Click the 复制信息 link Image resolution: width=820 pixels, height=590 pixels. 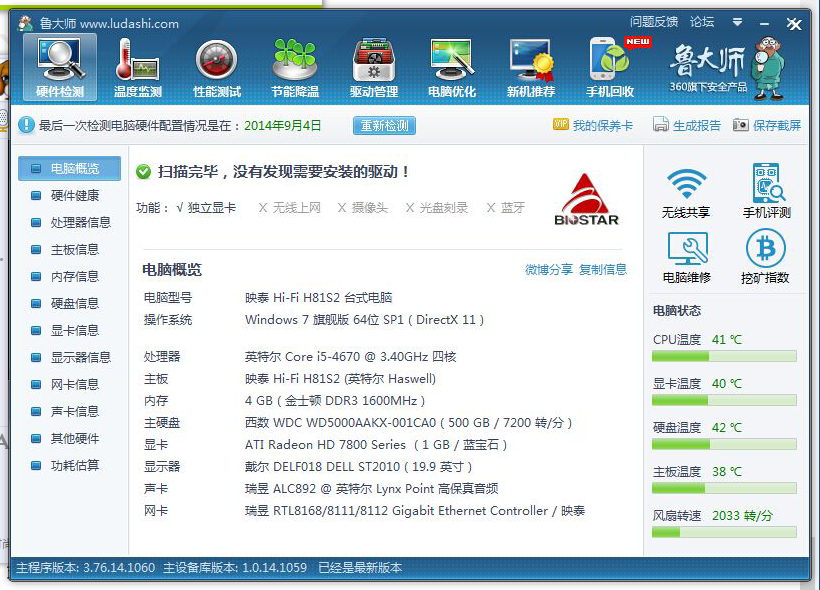click(603, 269)
